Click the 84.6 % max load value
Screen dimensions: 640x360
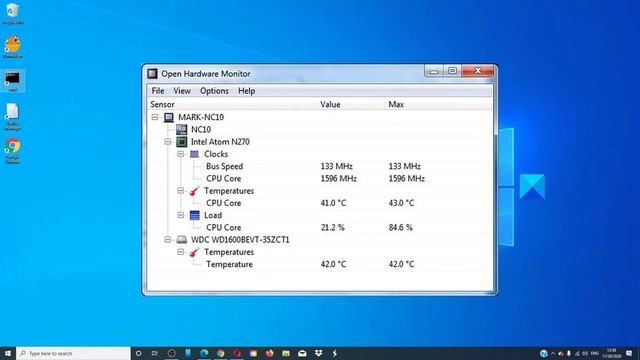[x=400, y=227]
